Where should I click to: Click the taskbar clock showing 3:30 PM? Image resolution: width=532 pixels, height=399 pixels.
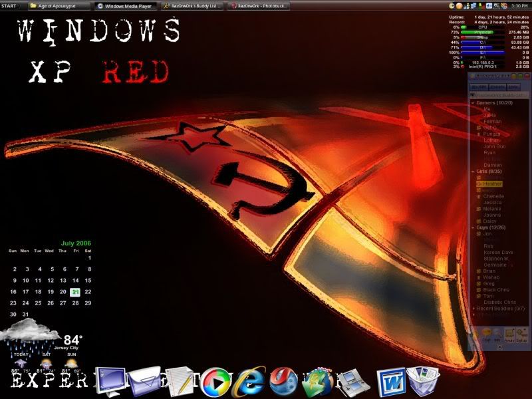pyautogui.click(x=519, y=6)
